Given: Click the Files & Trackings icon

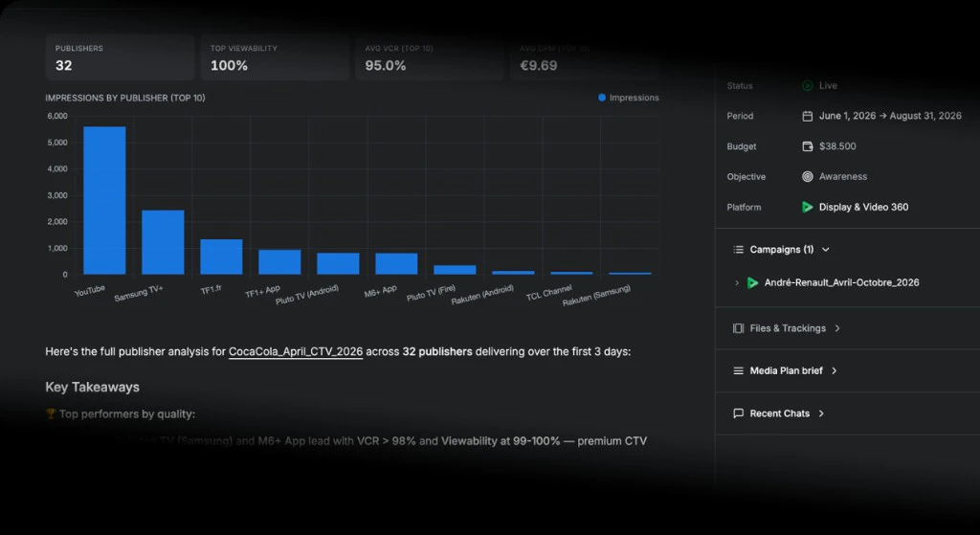Looking at the screenshot, I should tap(738, 328).
